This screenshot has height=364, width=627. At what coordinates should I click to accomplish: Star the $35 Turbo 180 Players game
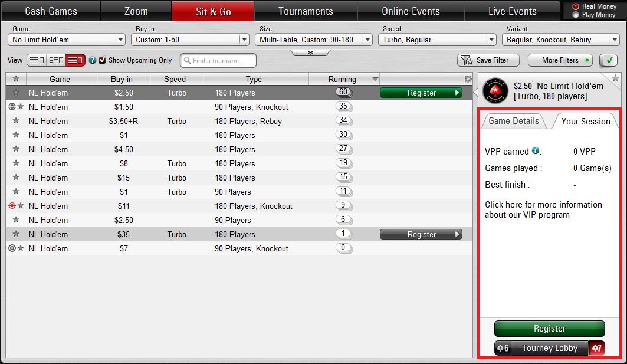[15, 234]
